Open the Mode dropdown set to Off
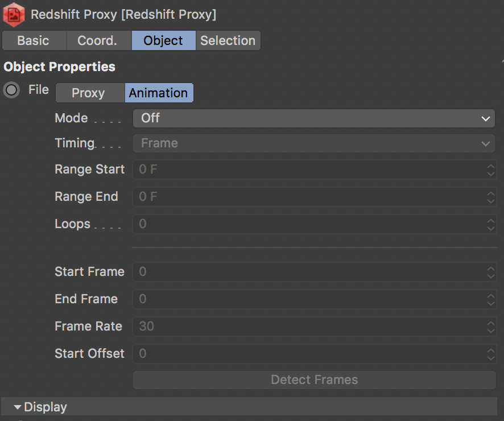 point(313,118)
